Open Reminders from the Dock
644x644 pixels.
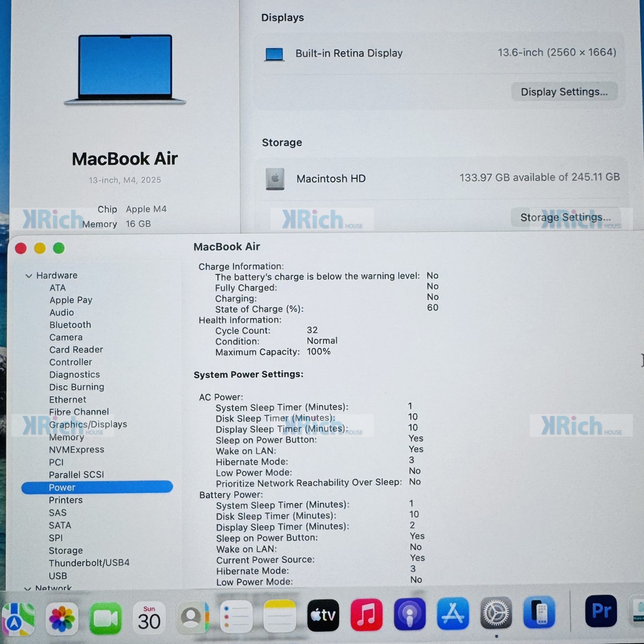[x=236, y=616]
